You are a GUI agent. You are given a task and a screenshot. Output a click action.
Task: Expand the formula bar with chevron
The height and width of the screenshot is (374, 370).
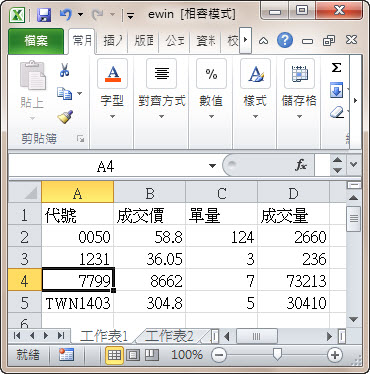click(x=354, y=164)
